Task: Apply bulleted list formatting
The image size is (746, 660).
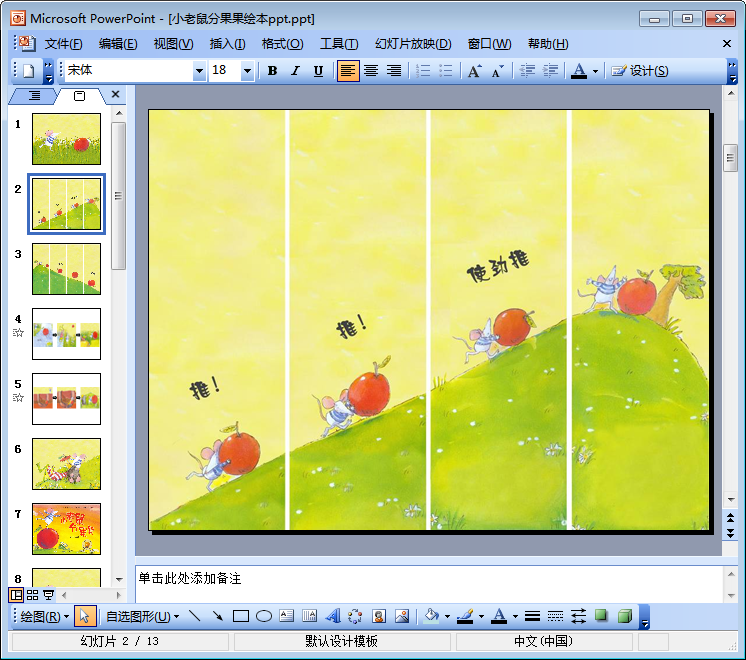Action: click(x=445, y=71)
